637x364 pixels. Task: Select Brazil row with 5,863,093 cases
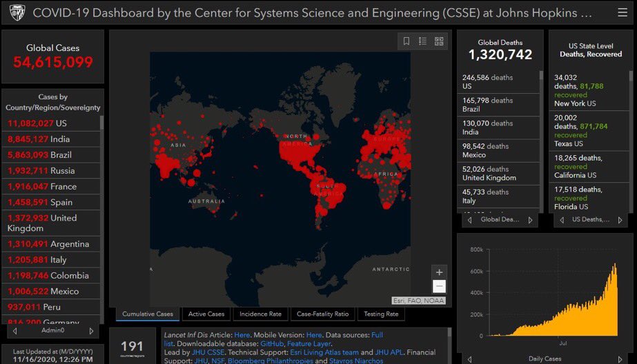tap(51, 154)
